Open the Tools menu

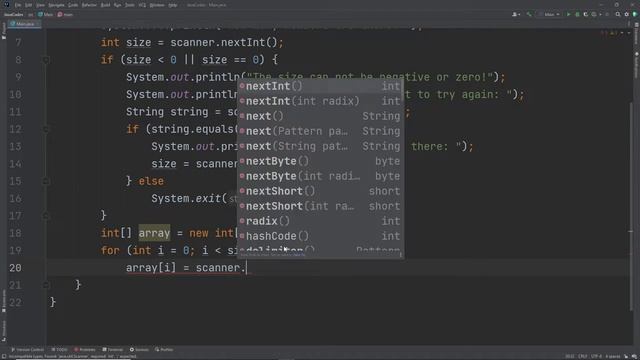130,5
